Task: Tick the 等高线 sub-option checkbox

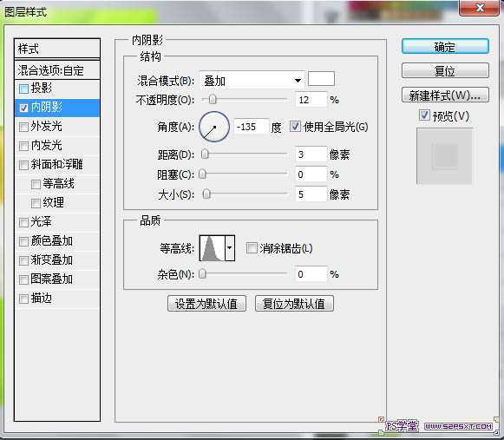Action: pyautogui.click(x=36, y=184)
